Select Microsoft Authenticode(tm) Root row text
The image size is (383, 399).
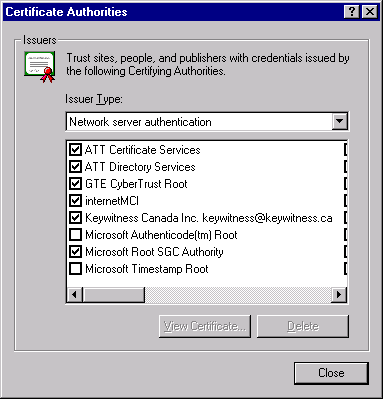(161, 235)
